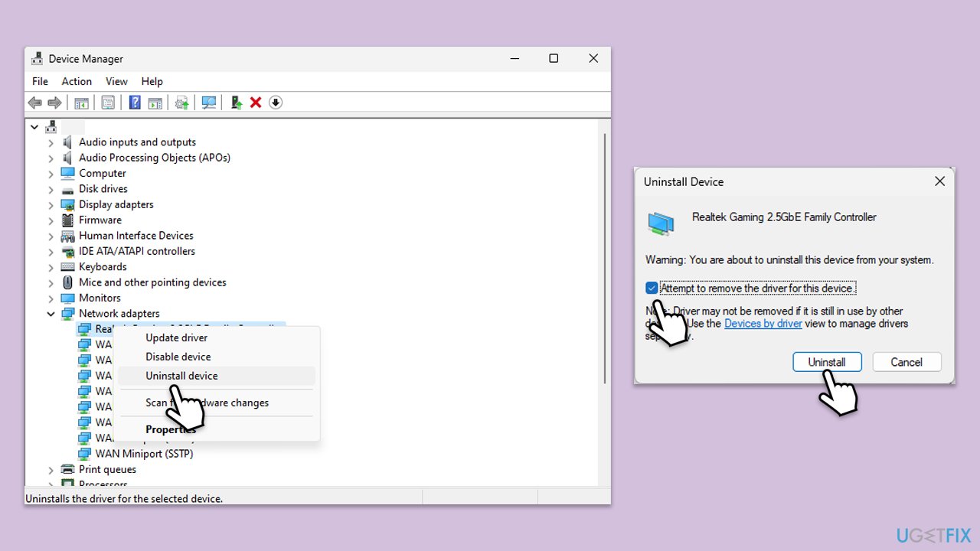The width and height of the screenshot is (980, 551).
Task: Click the red X uninstall device toolbar icon
Action: coord(256,103)
